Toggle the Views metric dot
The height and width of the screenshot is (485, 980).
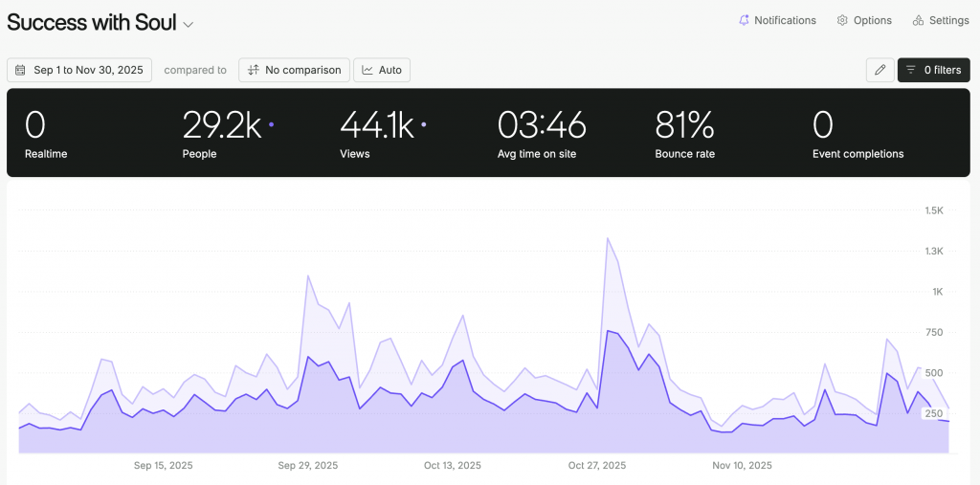424,124
